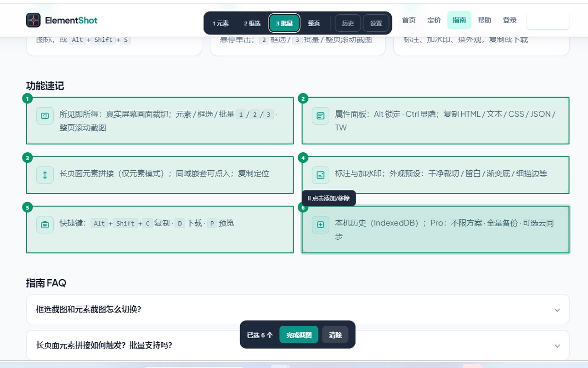Click the P key badge for 预览
The width and height of the screenshot is (588, 368).
point(212,224)
